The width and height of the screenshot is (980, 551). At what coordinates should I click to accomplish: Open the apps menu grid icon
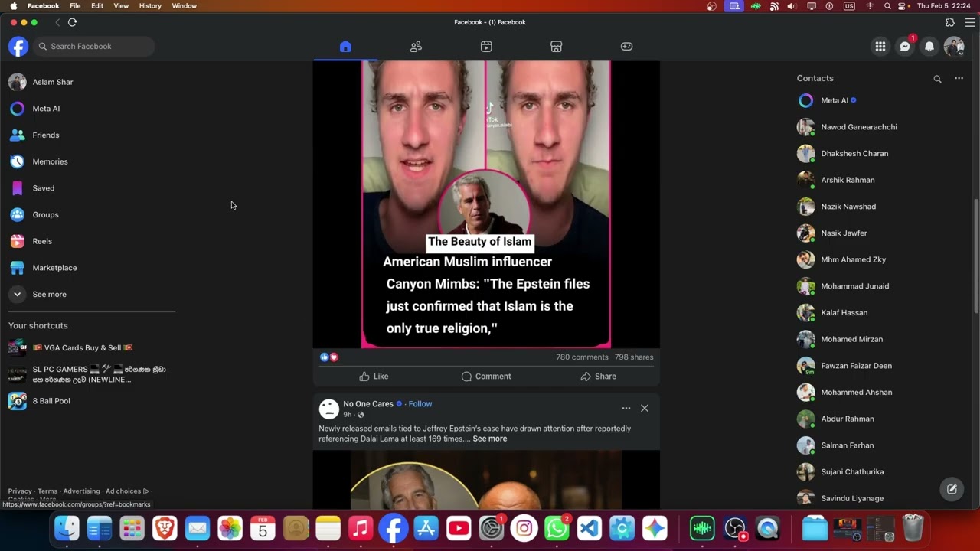tap(880, 47)
